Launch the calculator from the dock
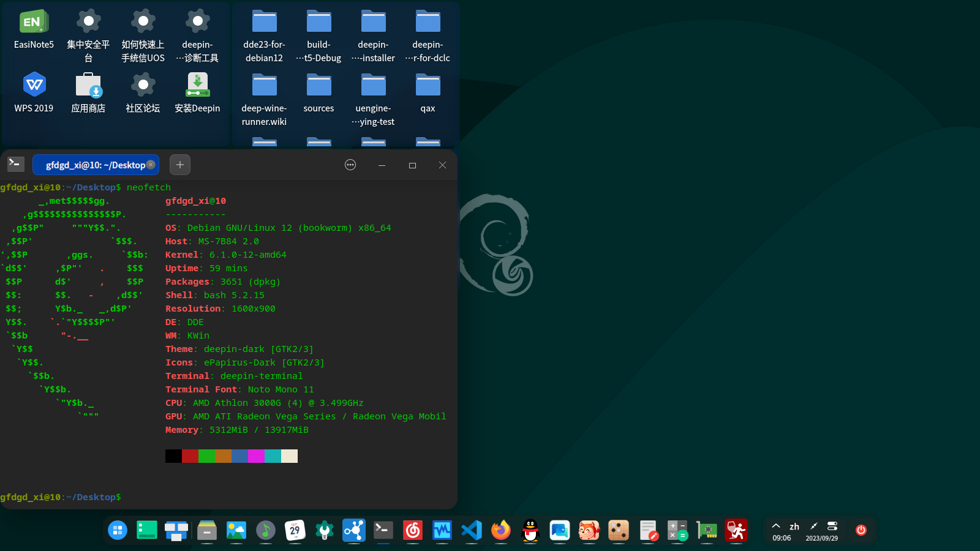Viewport: 980px width, 551px height. tap(677, 530)
